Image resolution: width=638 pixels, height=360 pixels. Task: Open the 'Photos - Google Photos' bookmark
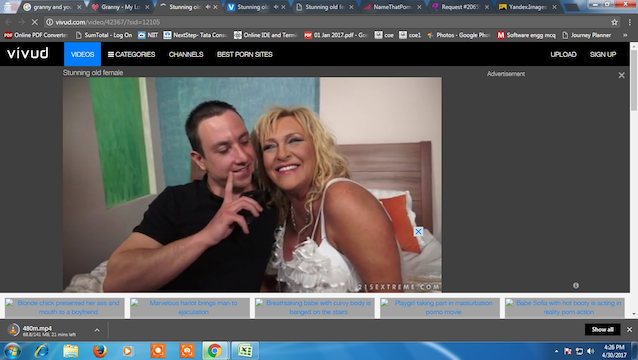tap(458, 35)
